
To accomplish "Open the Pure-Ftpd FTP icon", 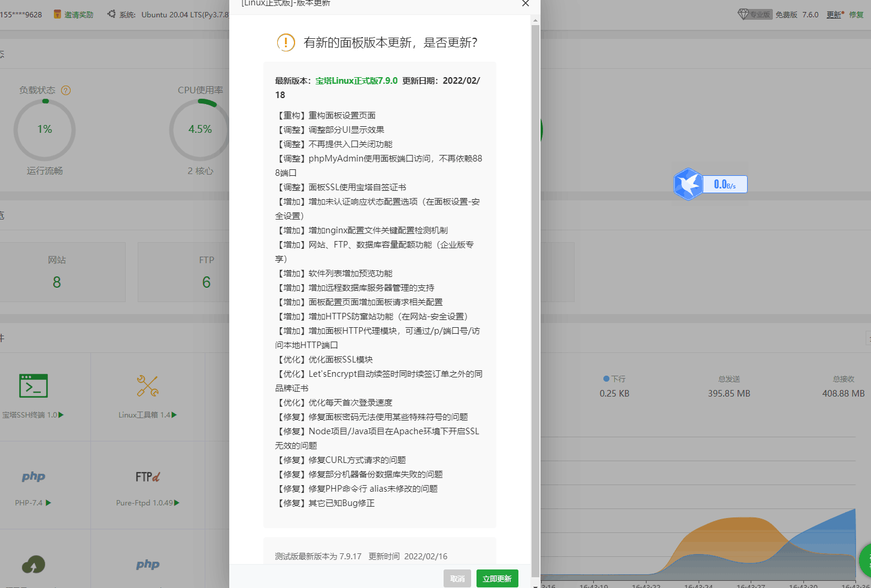I will [147, 477].
